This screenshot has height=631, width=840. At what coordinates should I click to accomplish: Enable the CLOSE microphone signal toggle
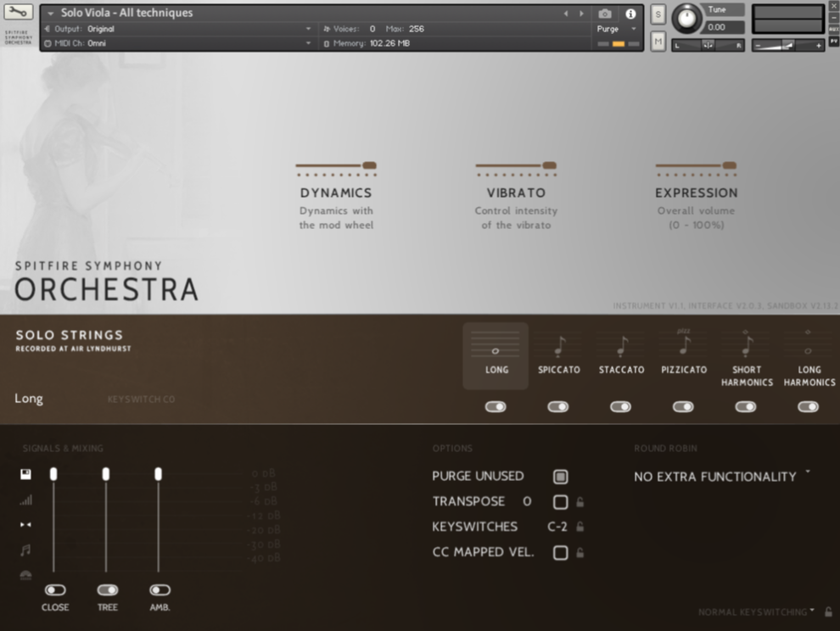pos(56,589)
